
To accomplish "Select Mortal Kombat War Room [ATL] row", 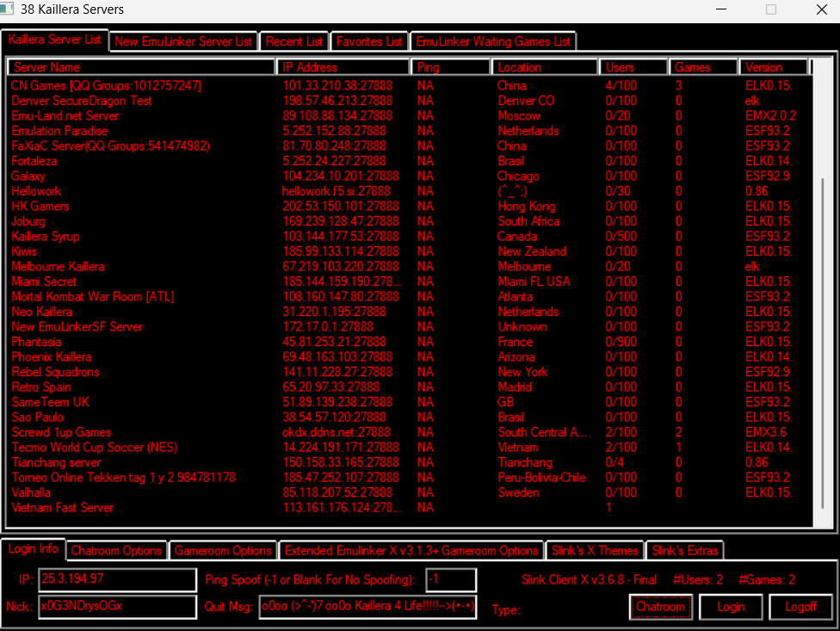I will pyautogui.click(x=410, y=297).
